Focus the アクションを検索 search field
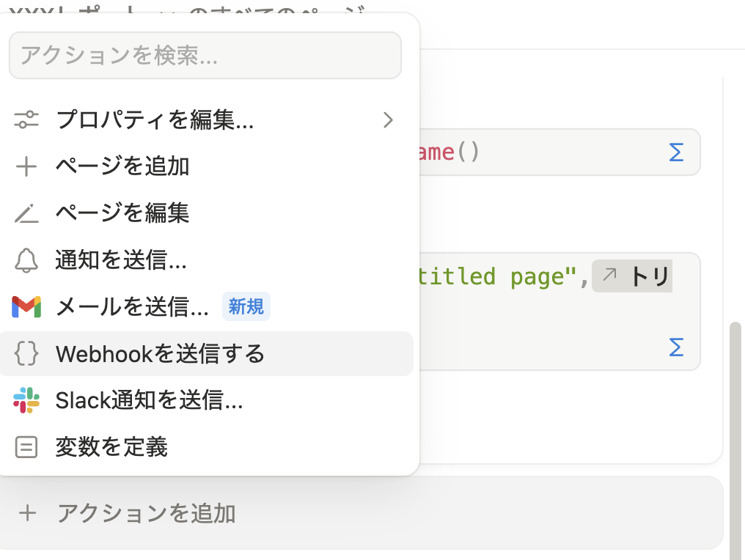 tap(205, 56)
